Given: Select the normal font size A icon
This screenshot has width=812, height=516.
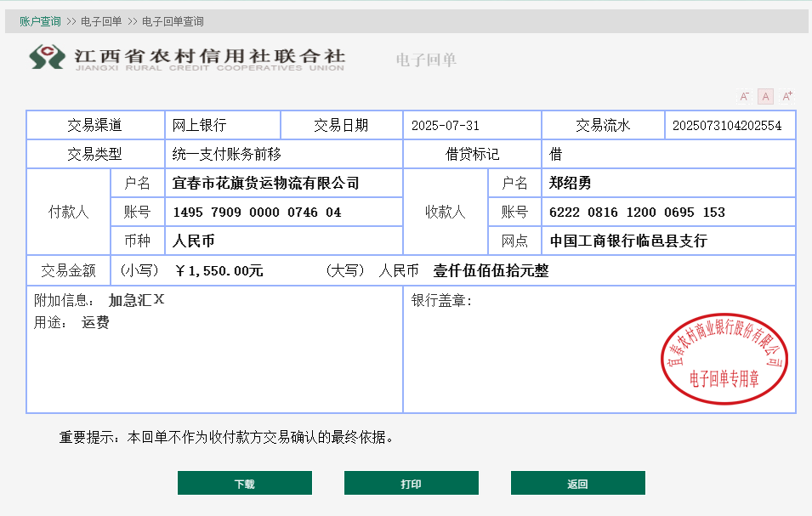Looking at the screenshot, I should 765,96.
